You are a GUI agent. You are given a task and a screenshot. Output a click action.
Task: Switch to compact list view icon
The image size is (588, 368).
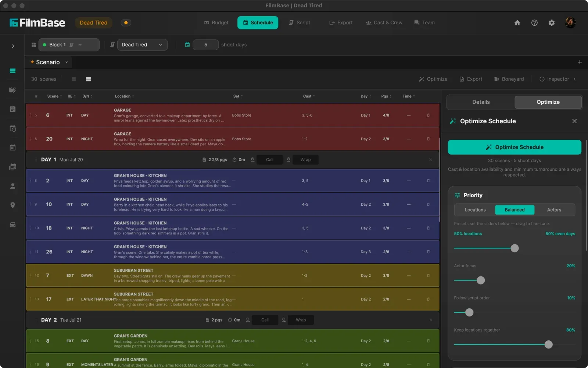(x=74, y=79)
